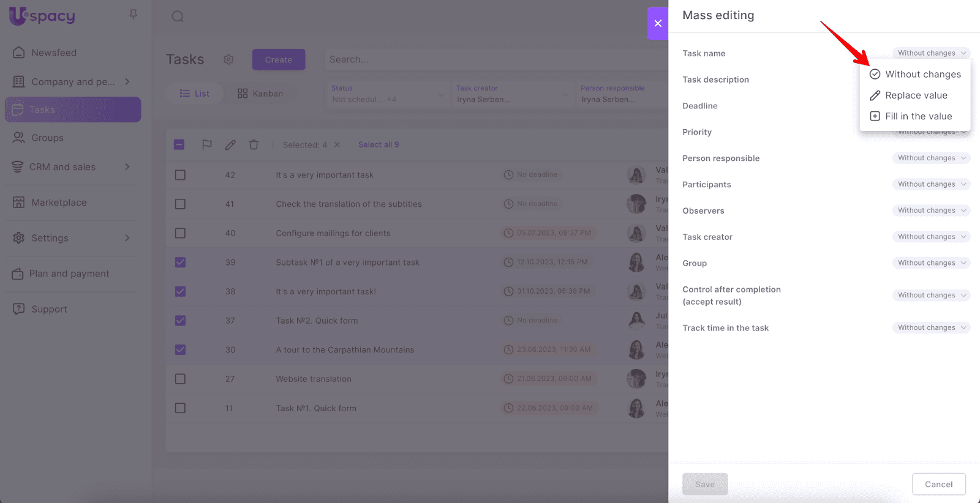The image size is (980, 503).
Task: Click the pin icon beside Uspacy logo
Action: click(x=133, y=14)
